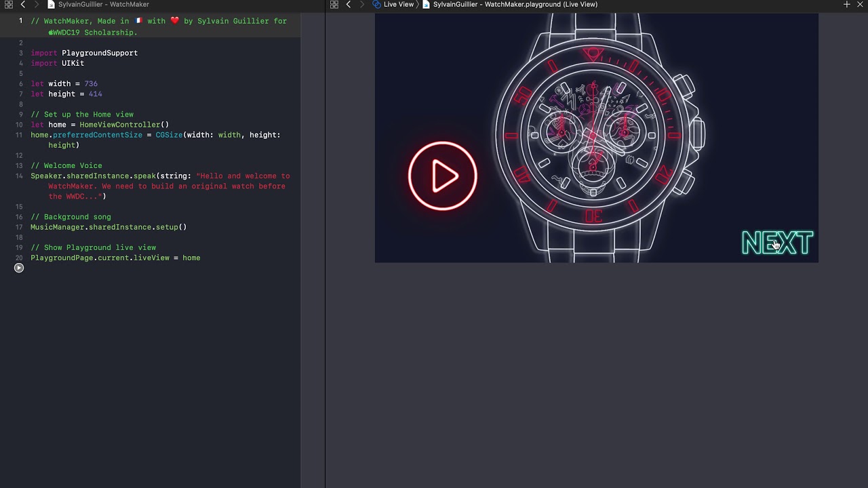Go forward in the Live View pane history

(x=361, y=5)
